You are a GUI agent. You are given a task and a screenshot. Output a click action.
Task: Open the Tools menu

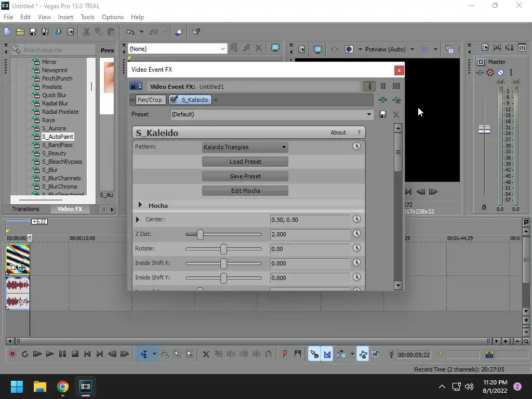[x=87, y=17]
